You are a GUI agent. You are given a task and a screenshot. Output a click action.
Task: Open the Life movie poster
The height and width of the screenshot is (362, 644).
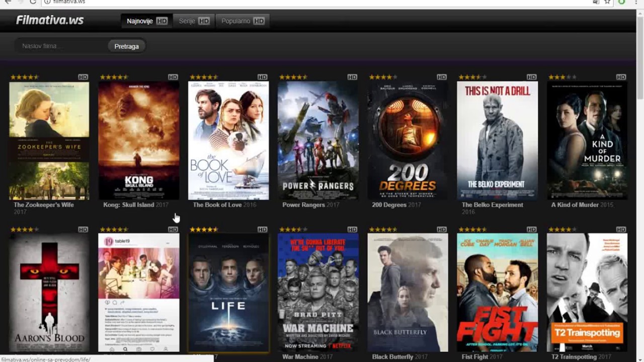click(228, 292)
